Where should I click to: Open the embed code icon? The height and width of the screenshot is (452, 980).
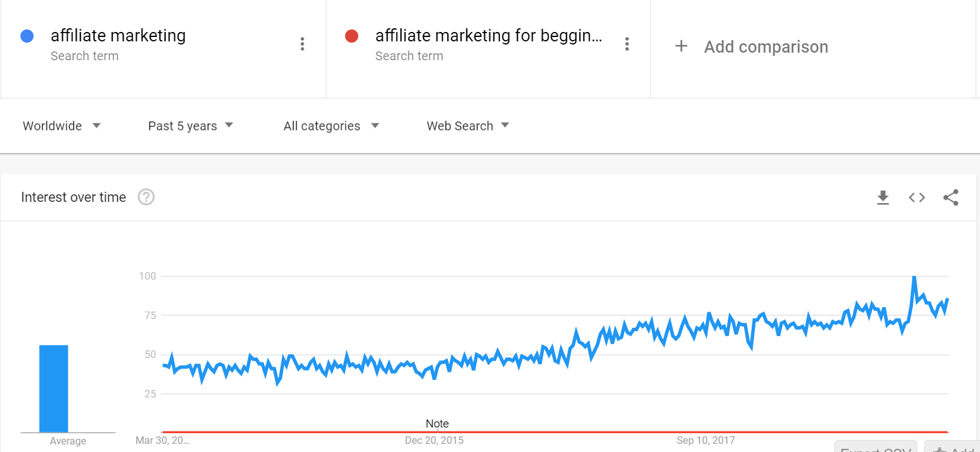click(x=917, y=197)
